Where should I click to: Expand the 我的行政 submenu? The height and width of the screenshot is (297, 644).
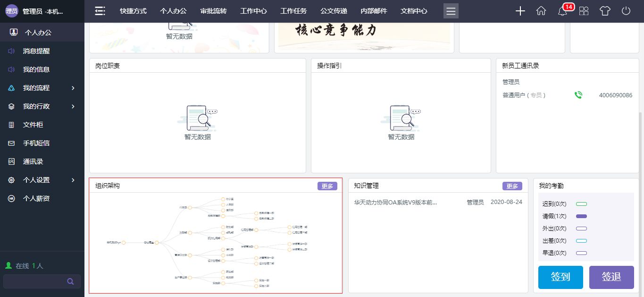coord(73,106)
